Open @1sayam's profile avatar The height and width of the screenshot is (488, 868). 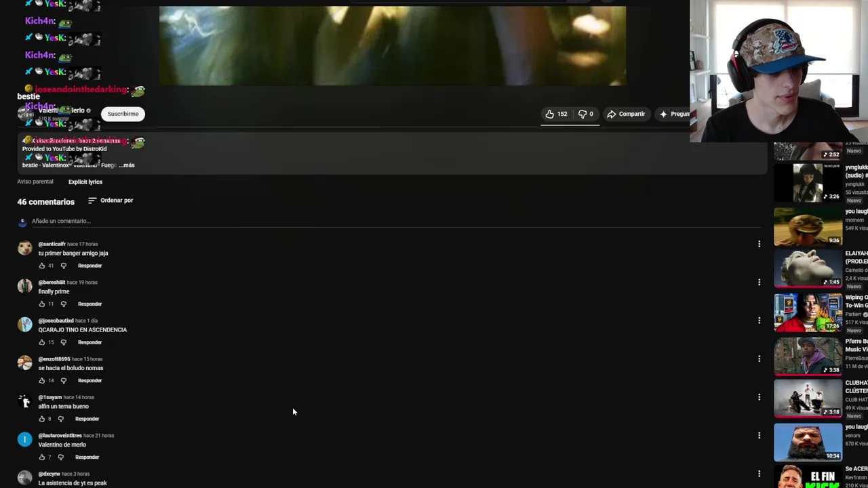24,401
